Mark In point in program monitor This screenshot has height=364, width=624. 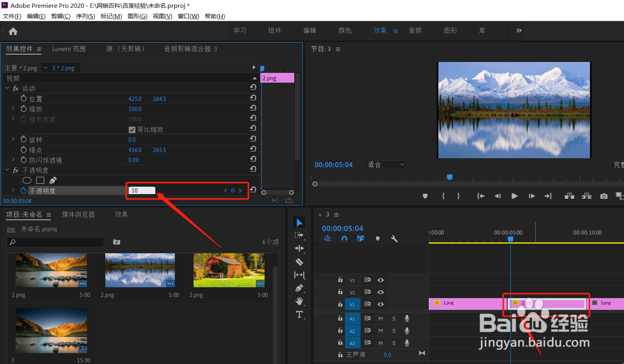click(x=443, y=196)
